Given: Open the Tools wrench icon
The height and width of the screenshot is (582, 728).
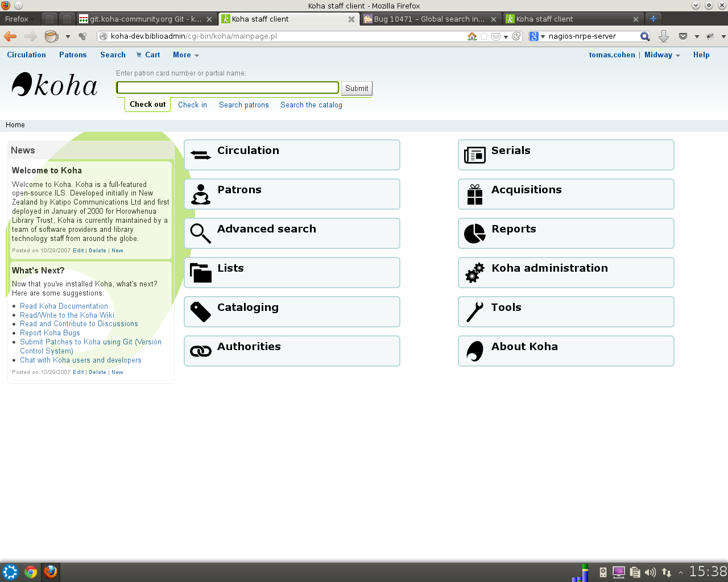Looking at the screenshot, I should pos(474,312).
